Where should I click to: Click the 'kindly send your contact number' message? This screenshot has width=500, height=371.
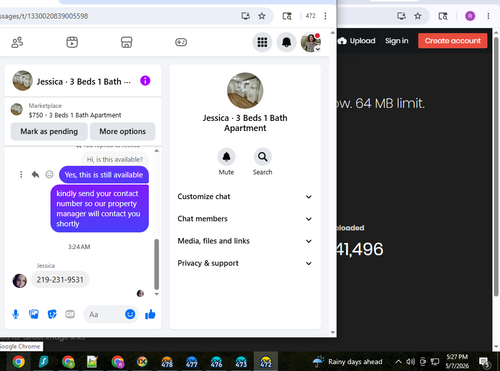click(x=99, y=209)
